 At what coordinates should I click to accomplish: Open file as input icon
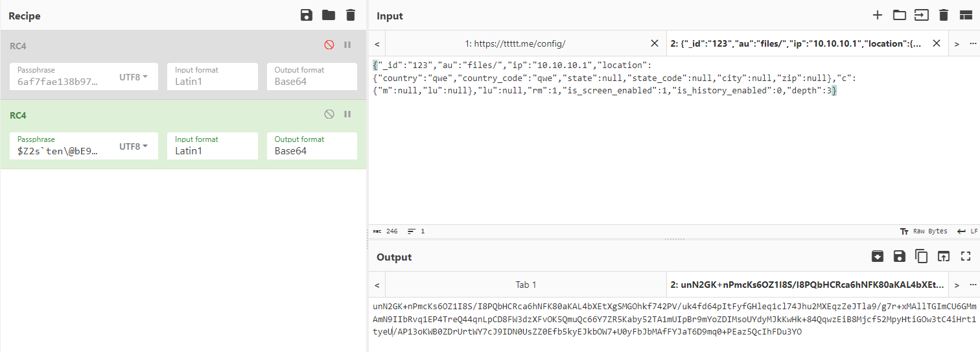pyautogui.click(x=921, y=15)
